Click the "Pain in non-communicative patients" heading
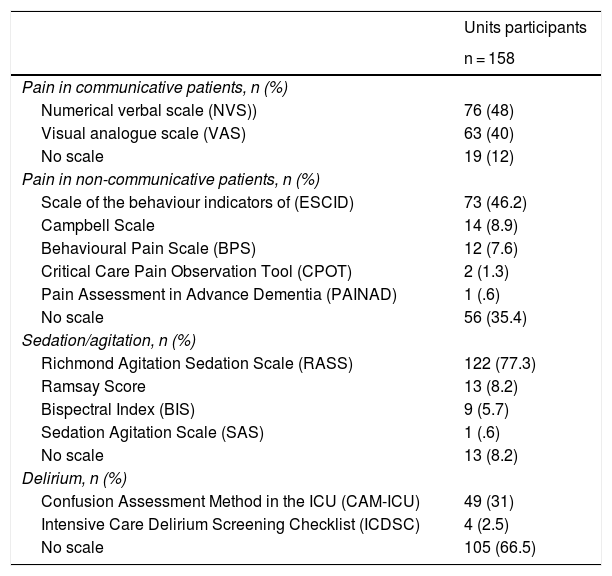 [171, 179]
